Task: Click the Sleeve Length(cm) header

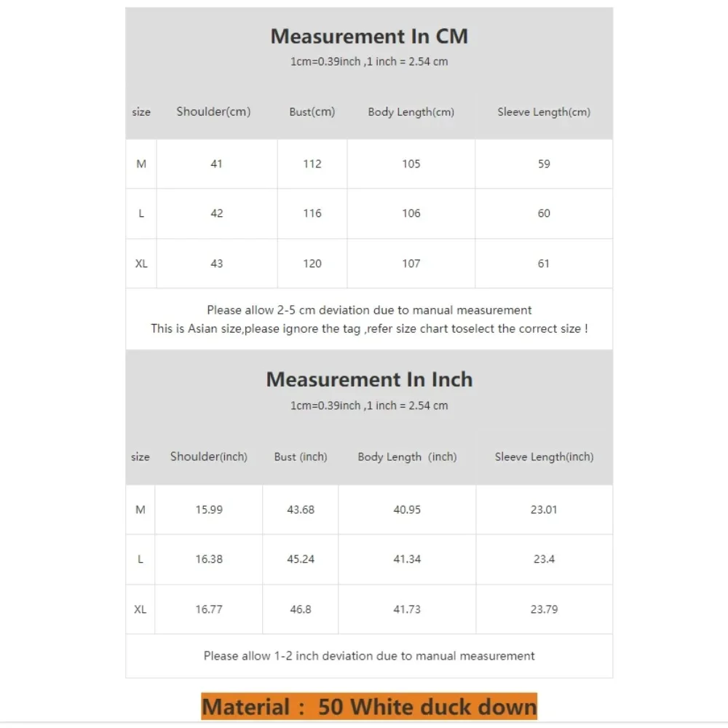Action: click(x=544, y=112)
